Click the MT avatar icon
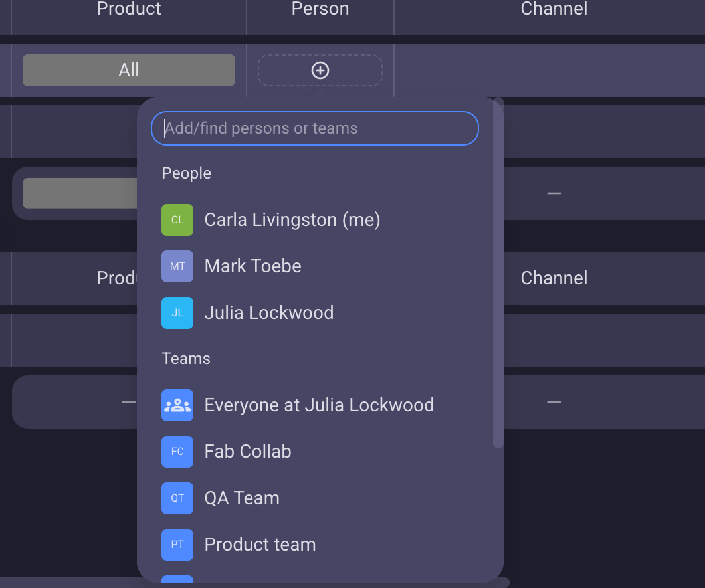The height and width of the screenshot is (588, 705). pyautogui.click(x=177, y=266)
